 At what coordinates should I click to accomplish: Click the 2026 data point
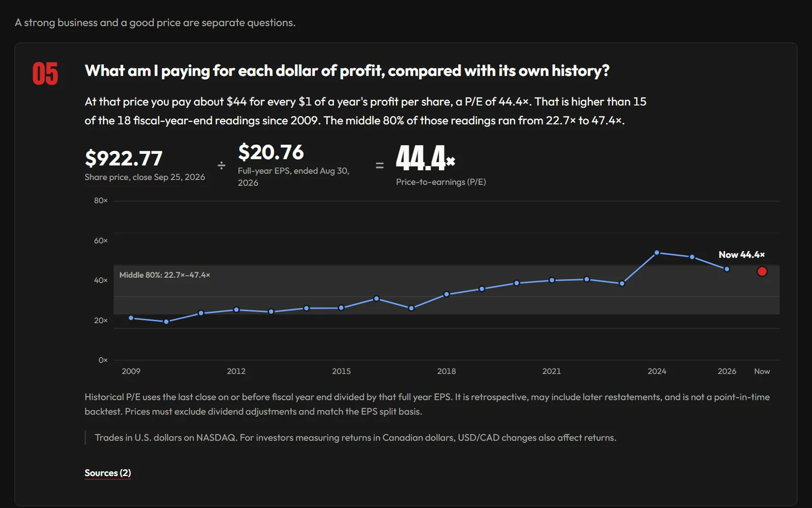pos(727,269)
